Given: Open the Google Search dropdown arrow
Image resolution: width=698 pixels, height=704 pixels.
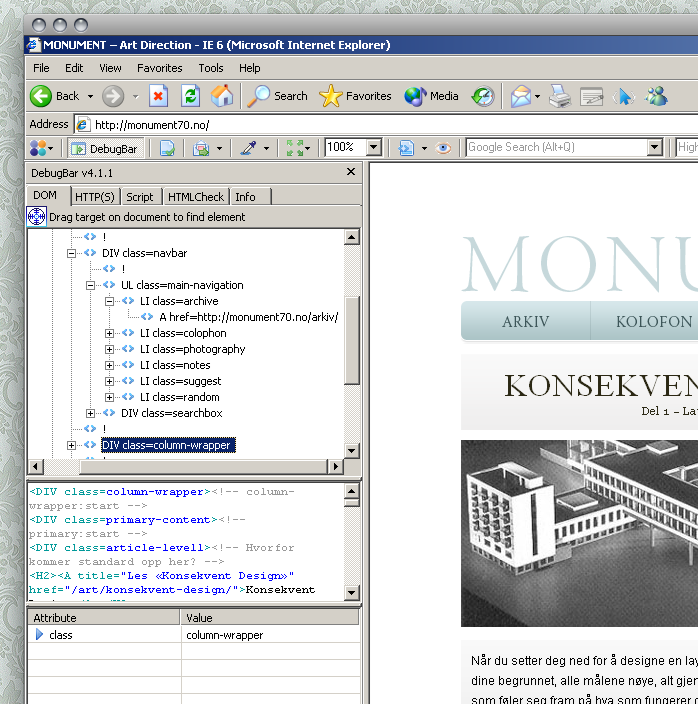Looking at the screenshot, I should (654, 147).
